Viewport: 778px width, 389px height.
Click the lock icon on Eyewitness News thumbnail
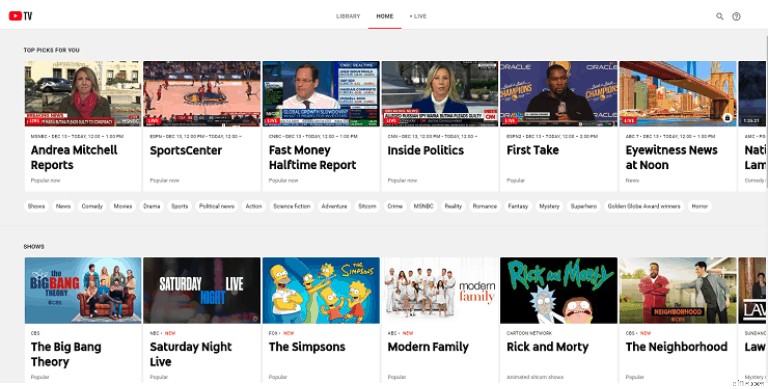[727, 118]
